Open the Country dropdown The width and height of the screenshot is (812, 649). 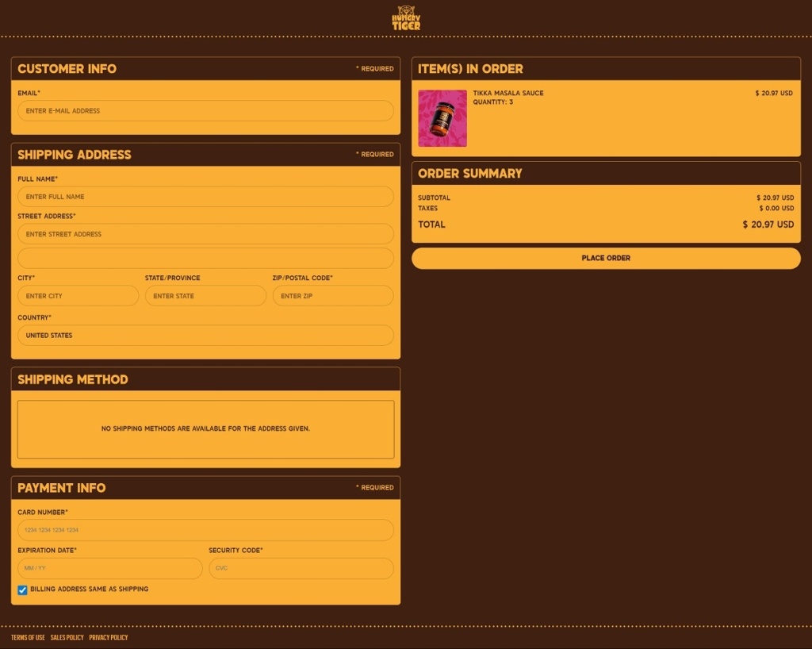pyautogui.click(x=205, y=336)
